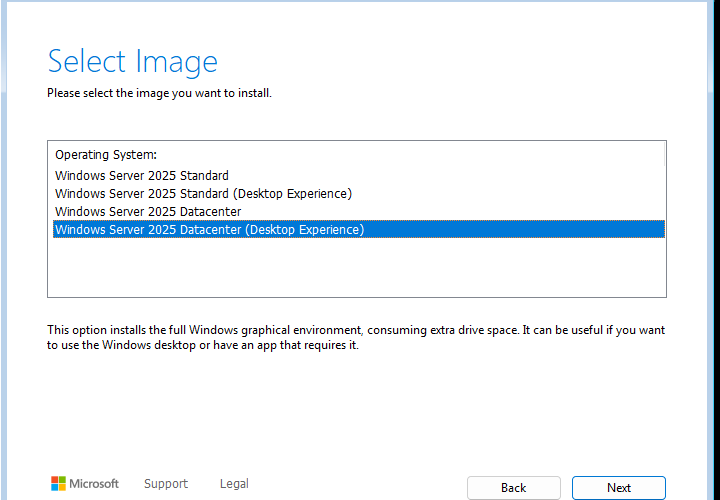Go back with the Back button

[513, 488]
